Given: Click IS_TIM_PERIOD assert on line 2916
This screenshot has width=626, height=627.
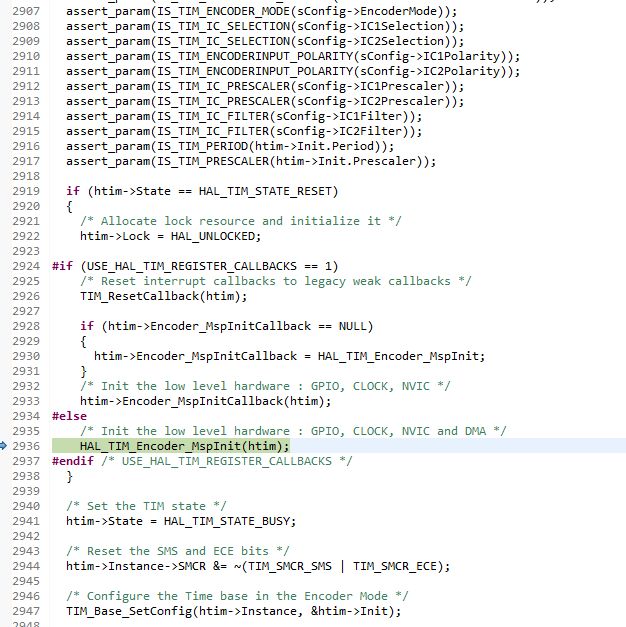Looking at the screenshot, I should [230, 146].
